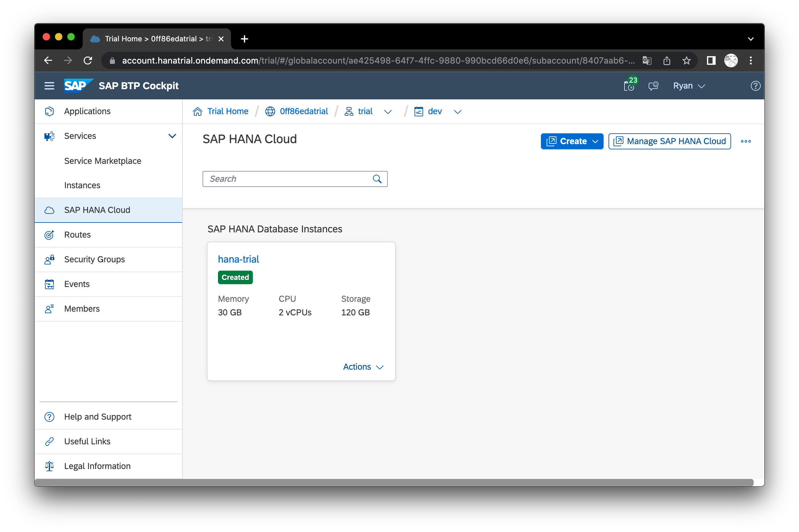Open the Actions dropdown on hana-trial card
This screenshot has width=799, height=532.
363,367
